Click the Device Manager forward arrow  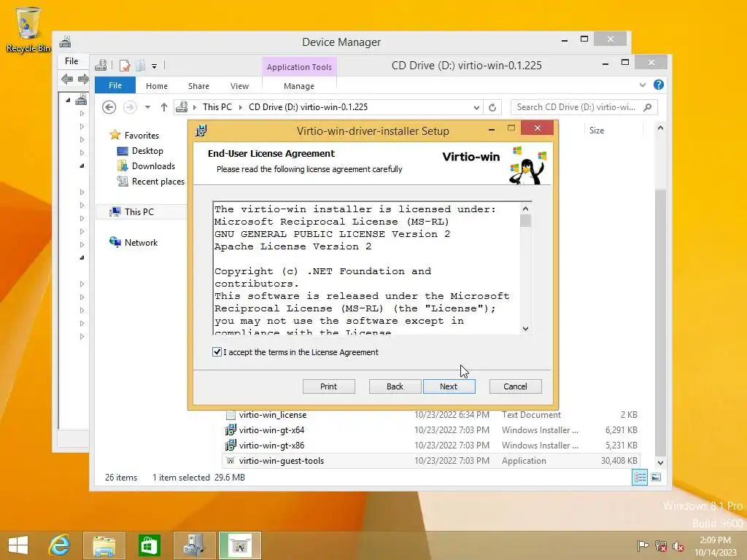click(83, 79)
